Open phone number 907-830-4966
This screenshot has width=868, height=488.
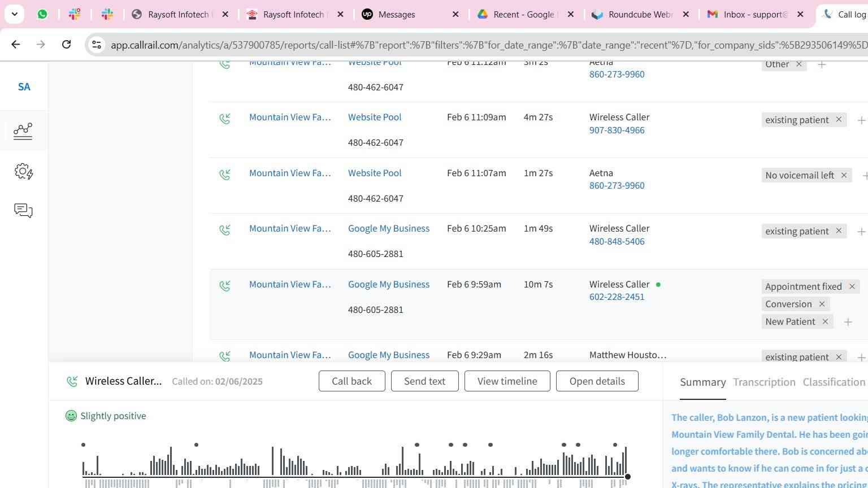click(617, 130)
